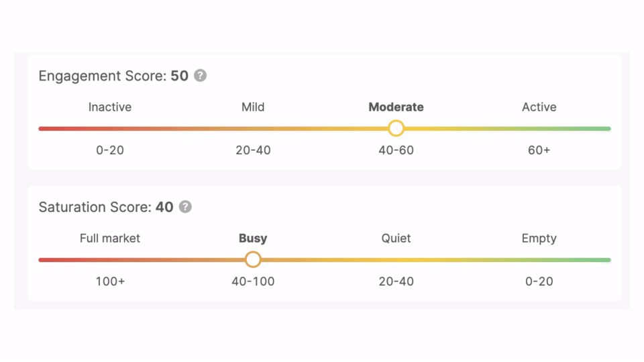The width and height of the screenshot is (644, 362).
Task: Click the 100+ range under Full market
Action: pyautogui.click(x=110, y=282)
